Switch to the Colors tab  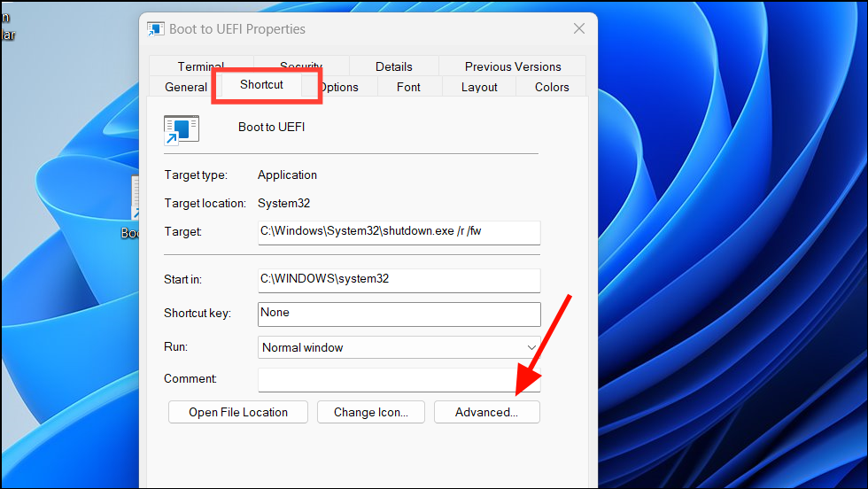(x=551, y=87)
